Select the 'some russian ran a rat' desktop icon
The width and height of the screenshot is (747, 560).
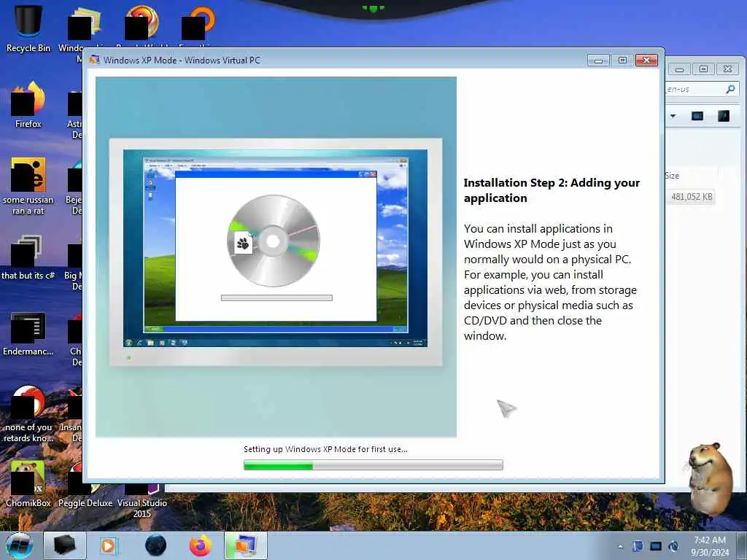[28, 186]
